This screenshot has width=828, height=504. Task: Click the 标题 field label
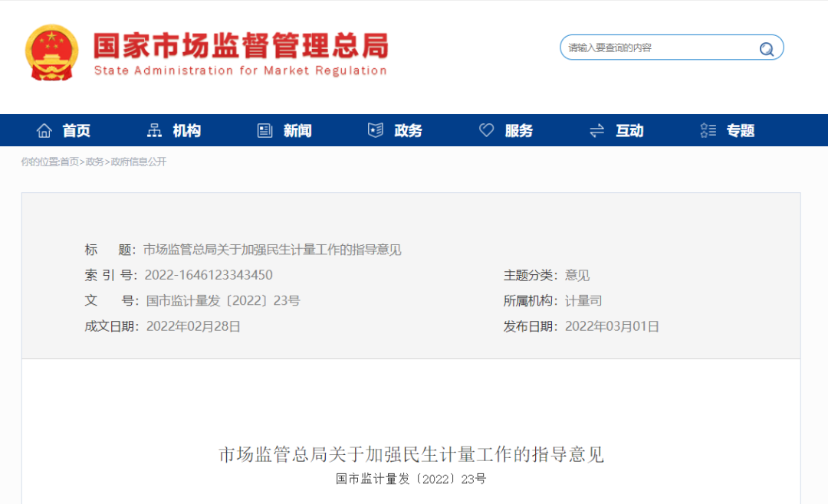click(x=110, y=250)
